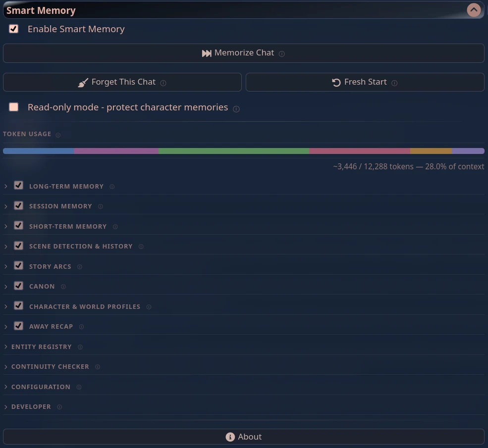Screen dimensions: 488x448
Task: Expand Short-Term Memory section chevron
Action: pos(5,226)
